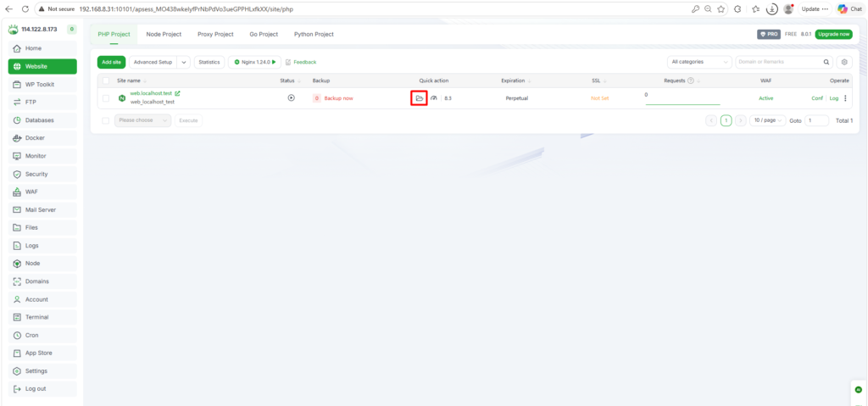868x406 pixels.
Task: Switch to the Python Project tab
Action: 314,34
